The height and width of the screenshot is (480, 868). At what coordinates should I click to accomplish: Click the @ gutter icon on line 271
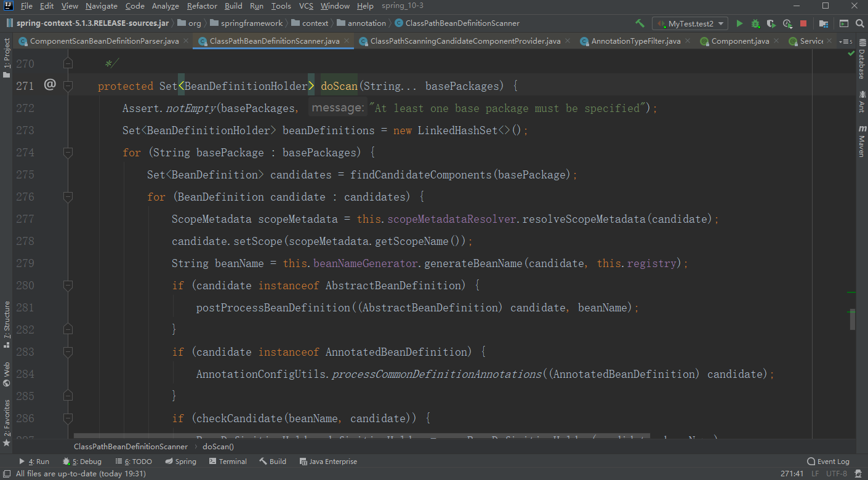[50, 85]
